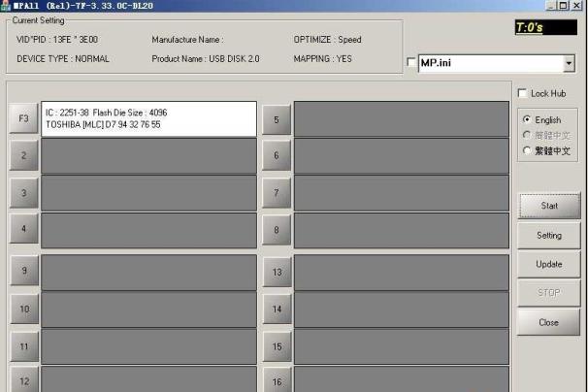Click the empty slot panel for port 5
The height and width of the screenshot is (392, 588).
(x=402, y=118)
